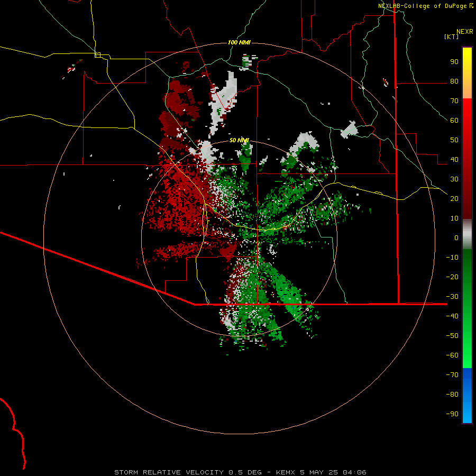This screenshot has width=476, height=476.
Task: Click the 40 value on velocity scale
Action: tap(454, 159)
